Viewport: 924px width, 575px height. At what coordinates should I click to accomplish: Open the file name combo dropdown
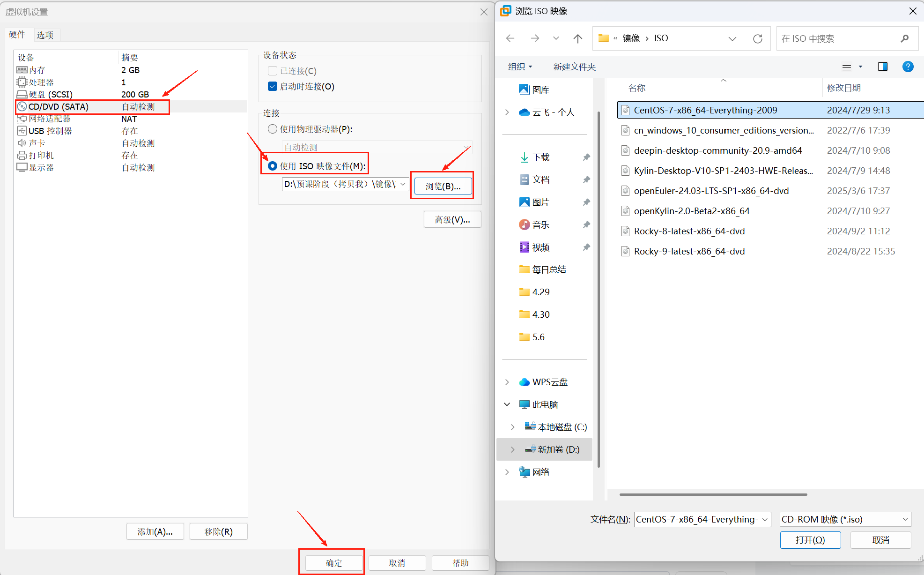point(765,519)
